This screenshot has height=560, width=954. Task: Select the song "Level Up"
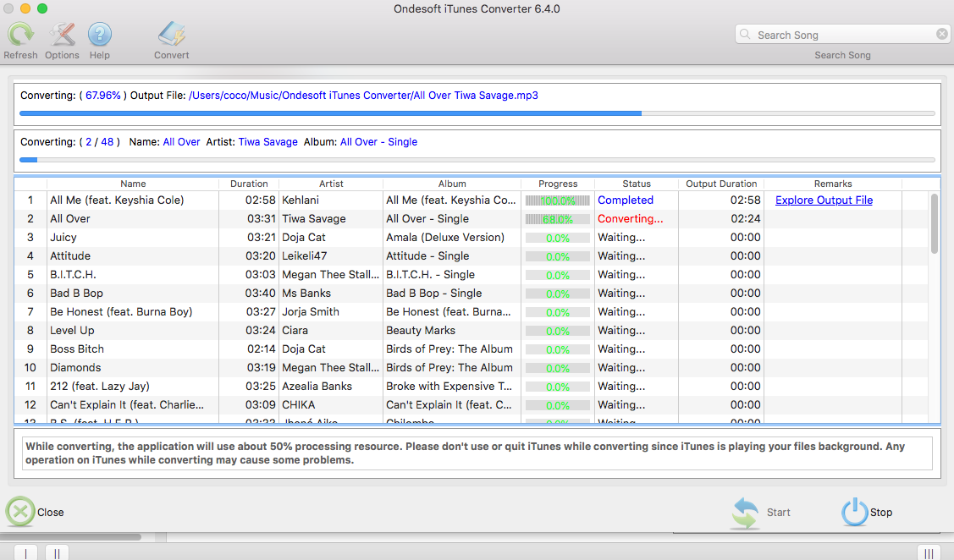point(72,331)
